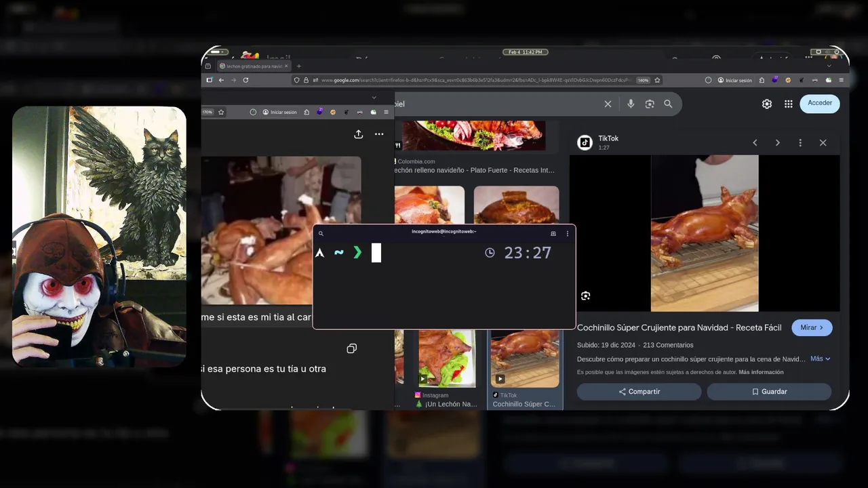Screen dimensions: 868x488
Task: Open tabs dropdown arrow in left Firefox window
Action: [374, 97]
